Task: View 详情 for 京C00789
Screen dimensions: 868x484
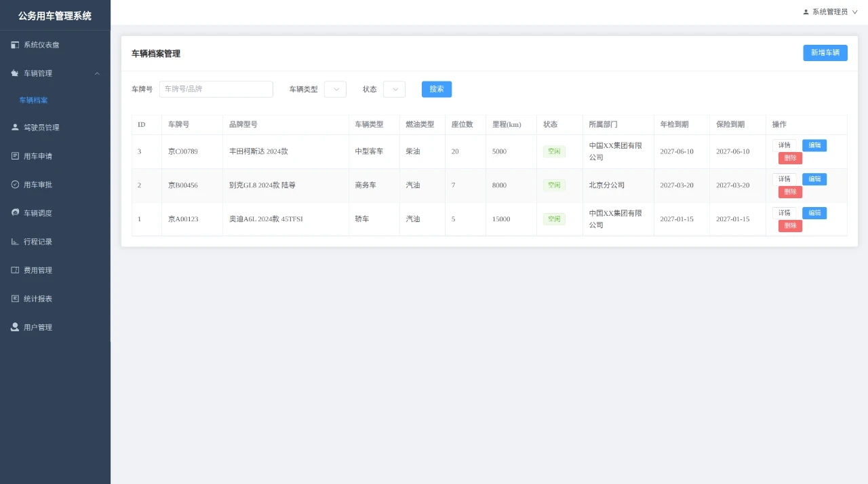Action: point(785,145)
